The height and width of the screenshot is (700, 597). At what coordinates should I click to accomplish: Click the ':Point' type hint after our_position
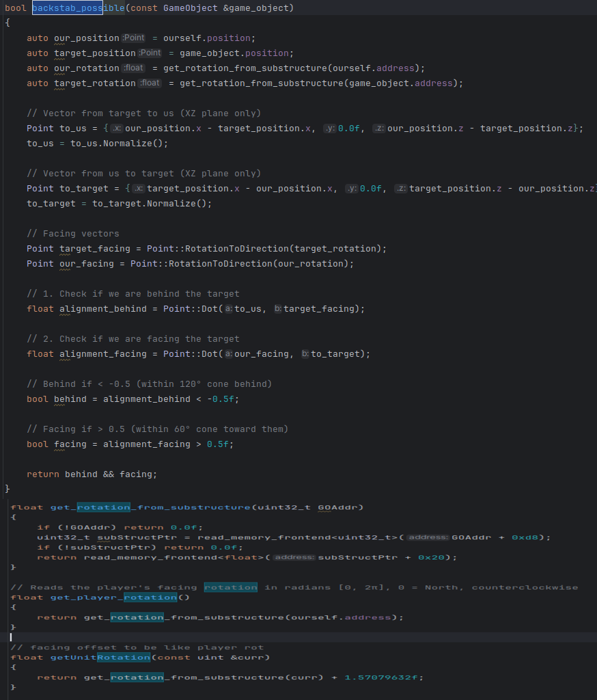(134, 38)
